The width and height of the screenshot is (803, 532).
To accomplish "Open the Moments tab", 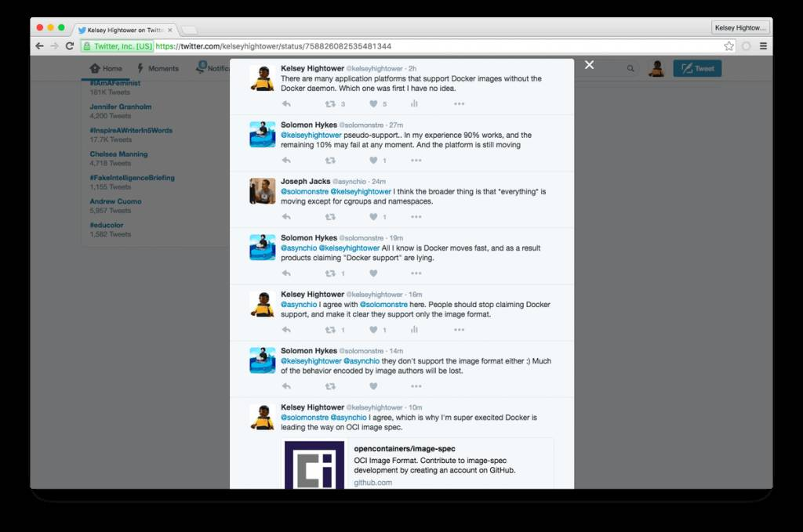I will (158, 68).
